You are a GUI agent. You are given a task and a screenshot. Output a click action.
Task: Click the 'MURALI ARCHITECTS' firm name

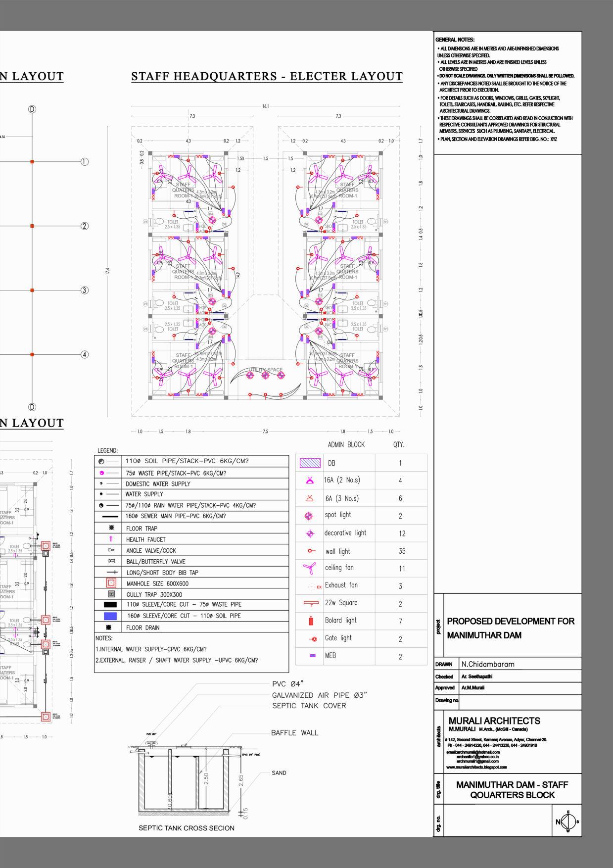tap(494, 721)
